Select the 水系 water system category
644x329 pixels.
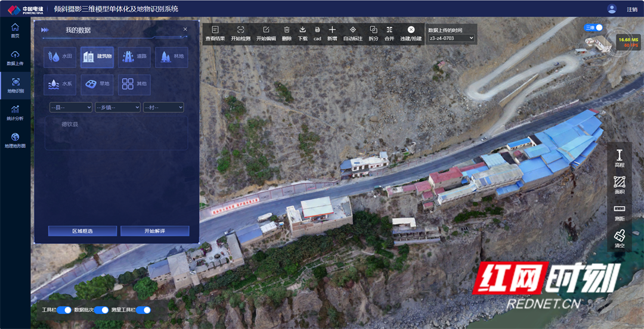click(60, 85)
